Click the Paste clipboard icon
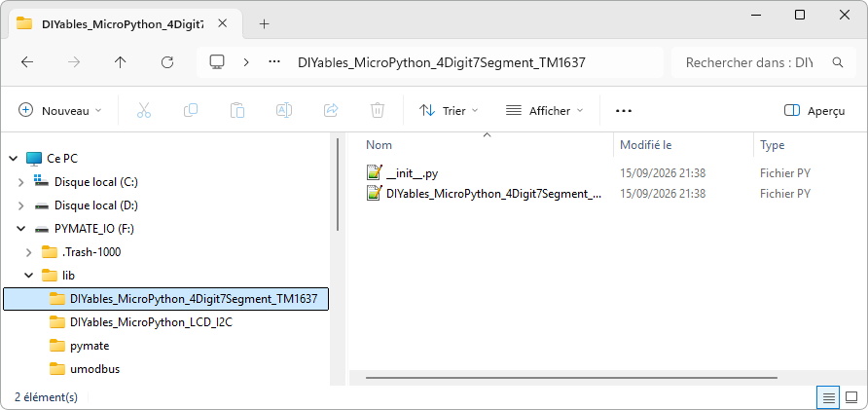The image size is (868, 410). click(x=237, y=110)
